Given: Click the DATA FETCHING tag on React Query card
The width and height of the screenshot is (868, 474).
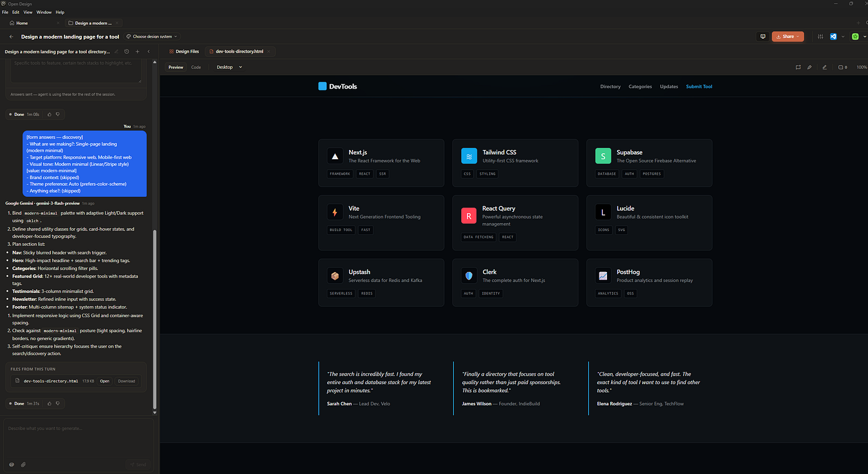Looking at the screenshot, I should 479,237.
